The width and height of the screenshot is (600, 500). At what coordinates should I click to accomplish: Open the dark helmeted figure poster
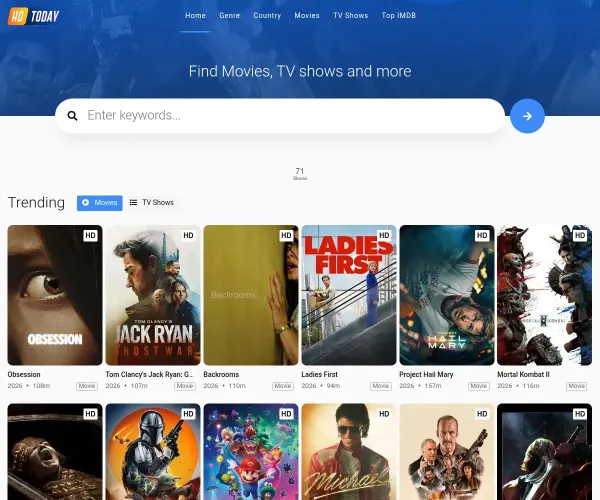click(x=545, y=452)
